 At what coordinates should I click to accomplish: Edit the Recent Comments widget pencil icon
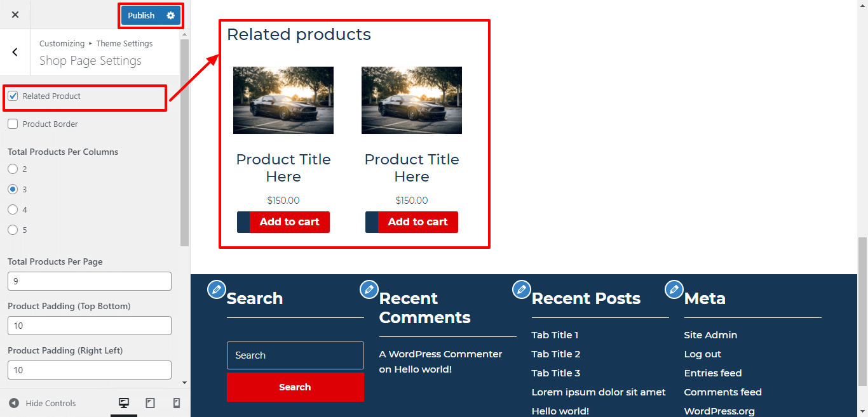(369, 289)
